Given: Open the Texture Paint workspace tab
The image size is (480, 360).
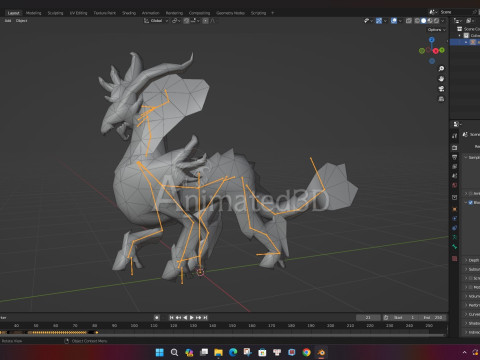Looking at the screenshot, I should [x=104, y=13].
